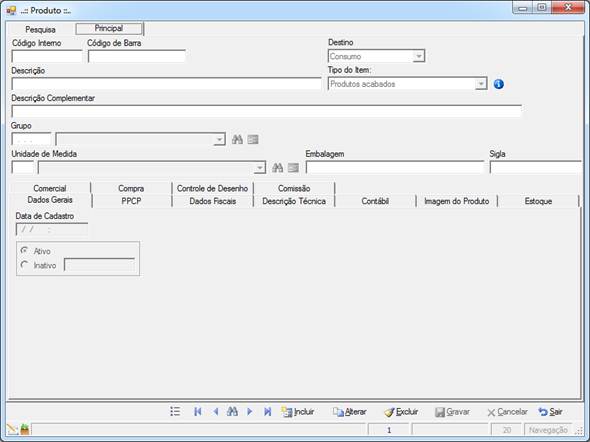Click into the Descrição field
This screenshot has height=442, width=590.
point(166,84)
